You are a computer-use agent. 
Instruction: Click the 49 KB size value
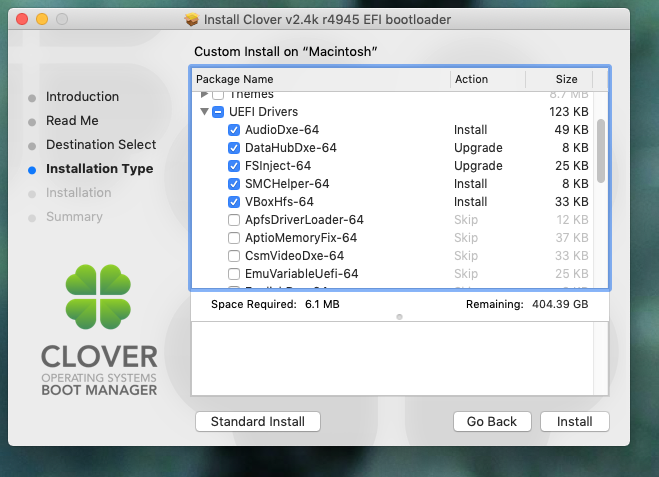click(571, 130)
